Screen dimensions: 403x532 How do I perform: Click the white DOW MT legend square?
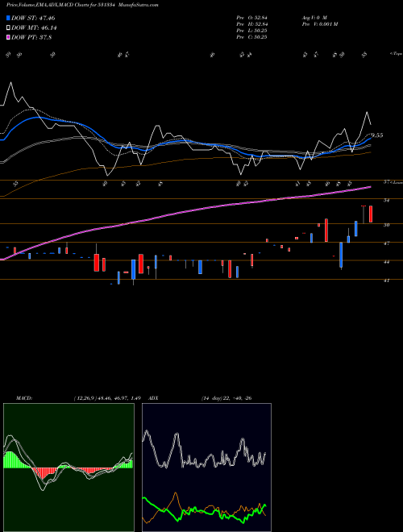coord(9,28)
